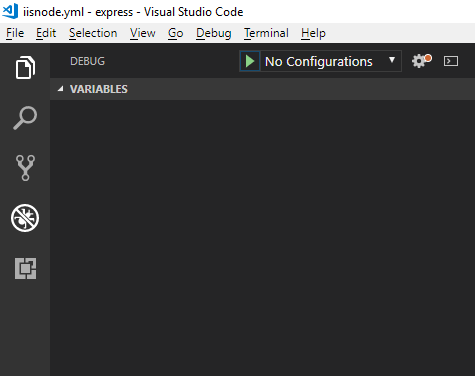Click the Visual Studio Code logo

[10, 11]
